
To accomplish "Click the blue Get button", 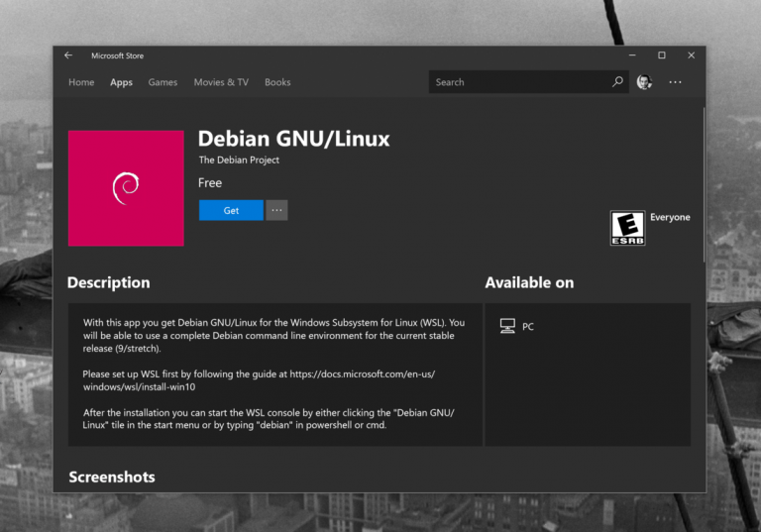I will [231, 210].
